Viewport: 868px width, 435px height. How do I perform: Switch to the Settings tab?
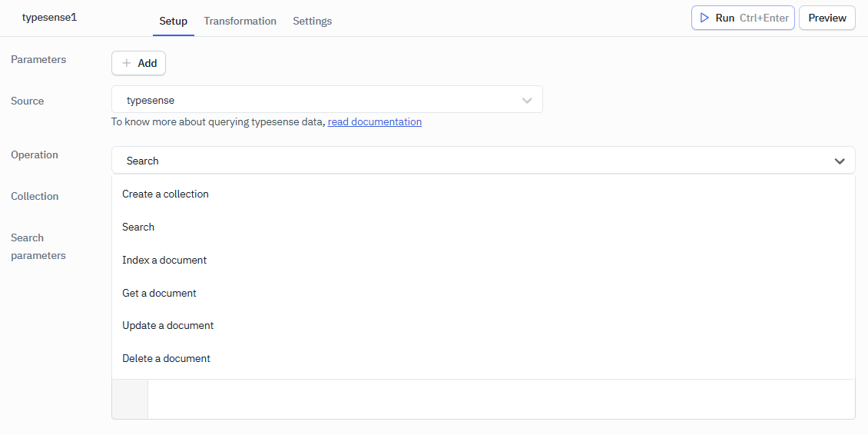[312, 21]
